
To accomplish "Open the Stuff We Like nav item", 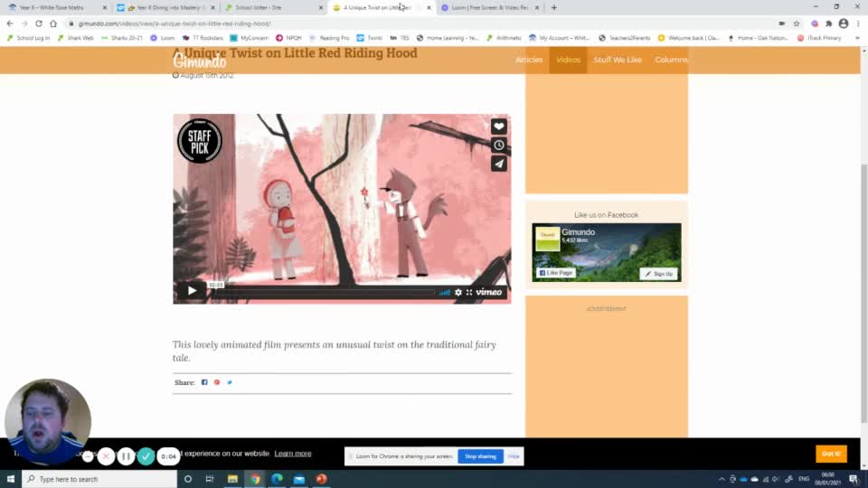I will [x=618, y=60].
